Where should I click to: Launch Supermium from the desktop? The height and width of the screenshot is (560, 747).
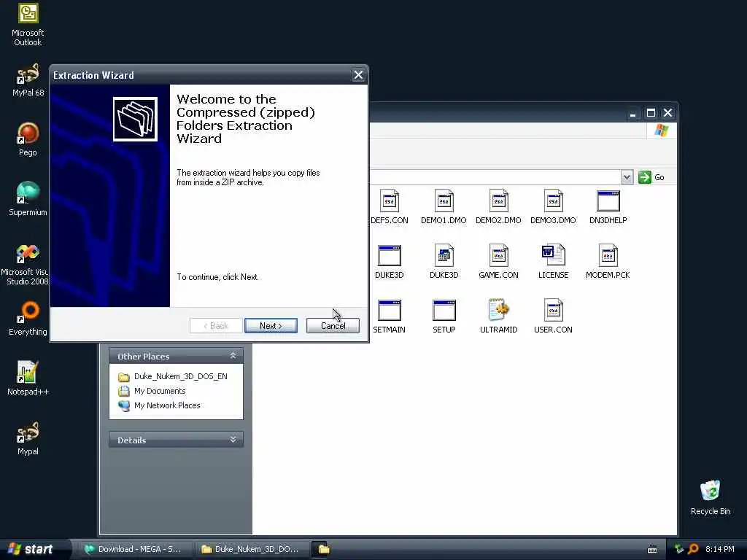(28, 199)
